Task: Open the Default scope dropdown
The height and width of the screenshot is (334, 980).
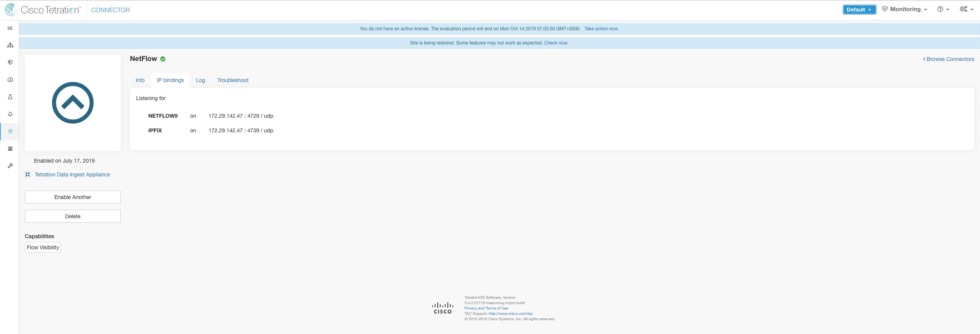Action: click(x=859, y=10)
